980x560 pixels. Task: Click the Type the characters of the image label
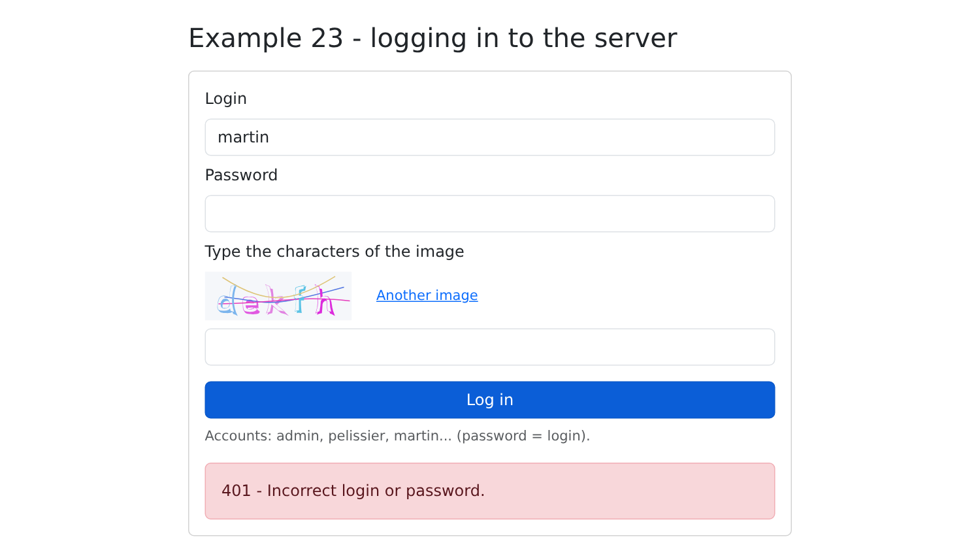(x=335, y=252)
